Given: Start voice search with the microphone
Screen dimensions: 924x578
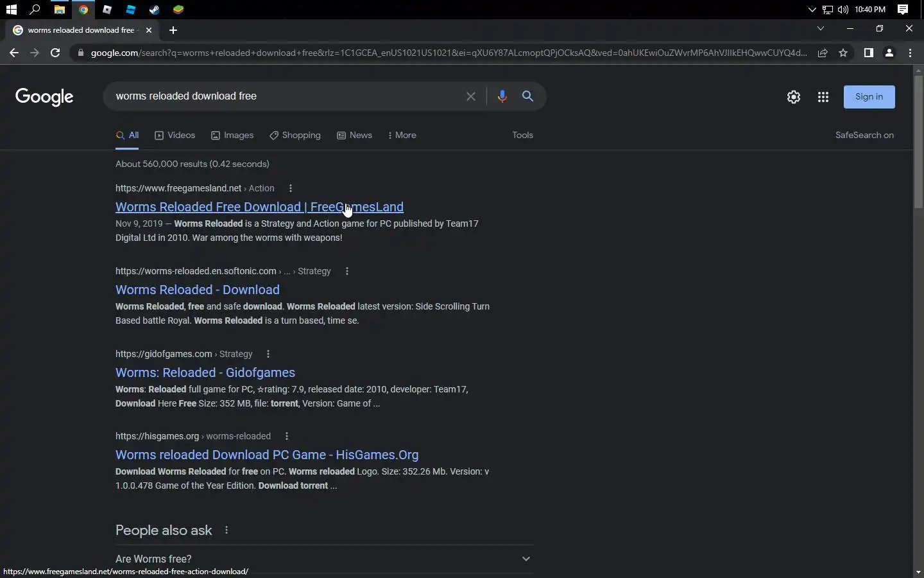Looking at the screenshot, I should (502, 96).
